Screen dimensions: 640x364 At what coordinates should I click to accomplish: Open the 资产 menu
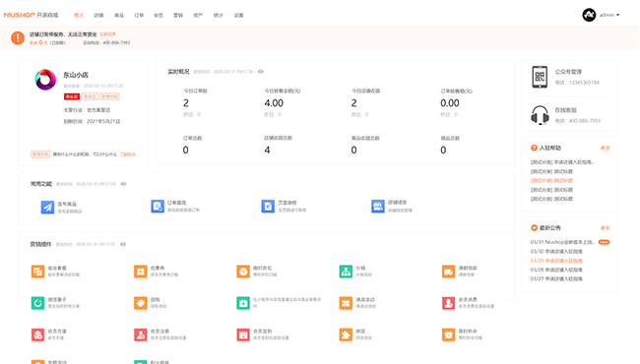(198, 15)
